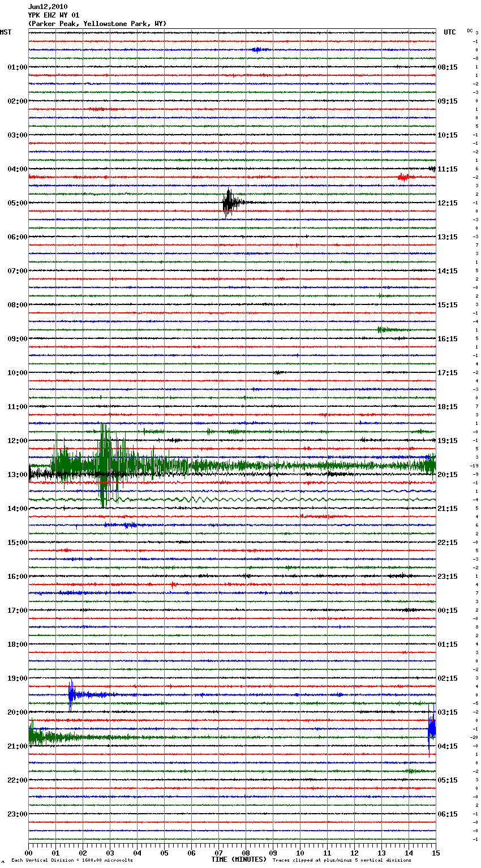The height and width of the screenshot is (868, 481).
Task: Click the red small event after 04:00
Action: 404,177
